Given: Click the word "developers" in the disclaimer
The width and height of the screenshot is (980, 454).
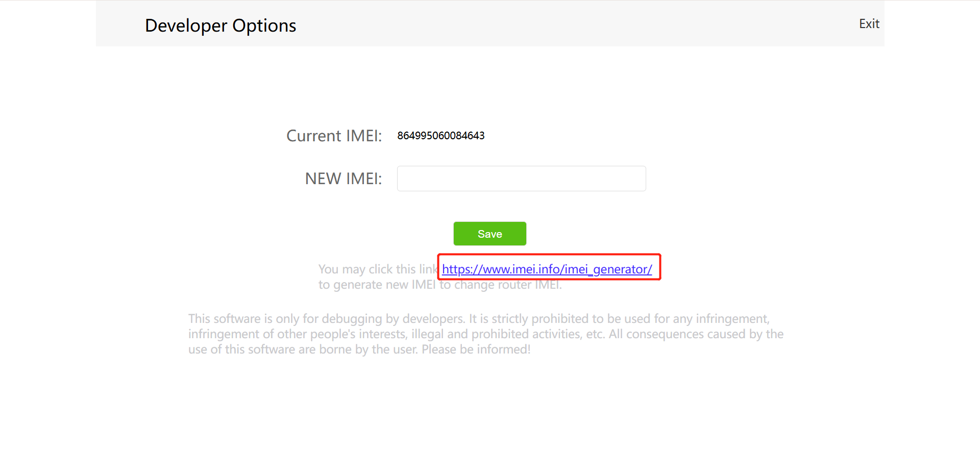Looking at the screenshot, I should pos(433,319).
